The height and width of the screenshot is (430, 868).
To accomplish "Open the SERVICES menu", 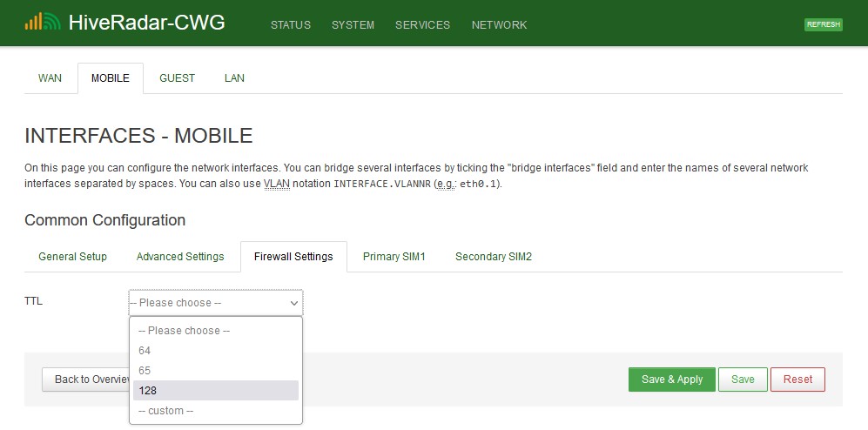I will [422, 25].
